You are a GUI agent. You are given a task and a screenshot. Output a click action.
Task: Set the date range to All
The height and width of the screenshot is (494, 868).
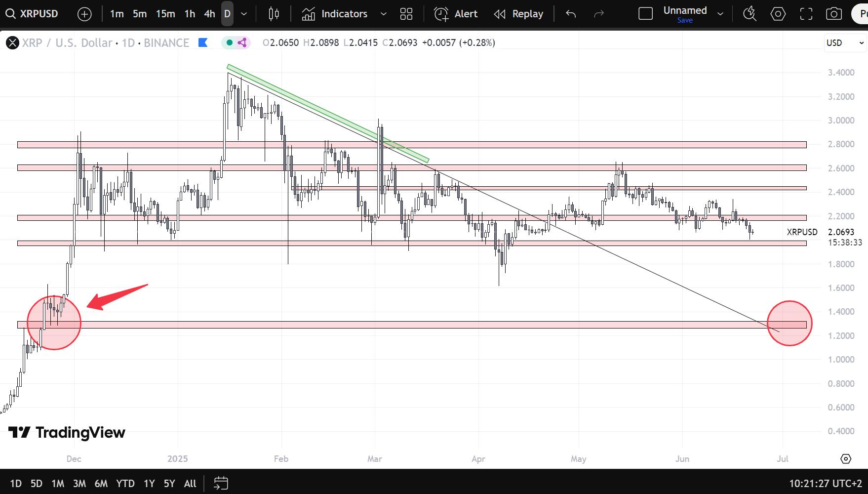pyautogui.click(x=190, y=483)
